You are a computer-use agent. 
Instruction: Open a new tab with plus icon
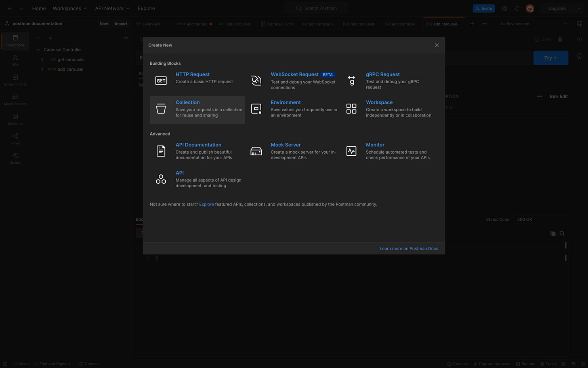[472, 24]
